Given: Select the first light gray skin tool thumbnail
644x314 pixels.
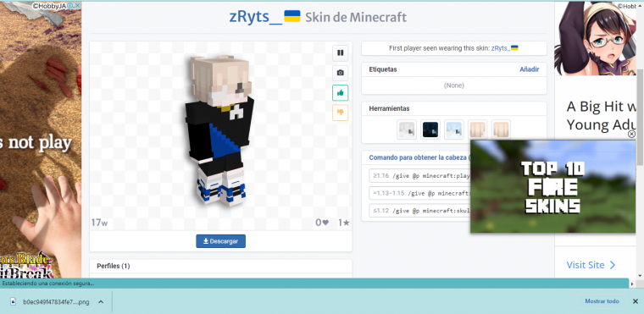Looking at the screenshot, I should tap(407, 129).
